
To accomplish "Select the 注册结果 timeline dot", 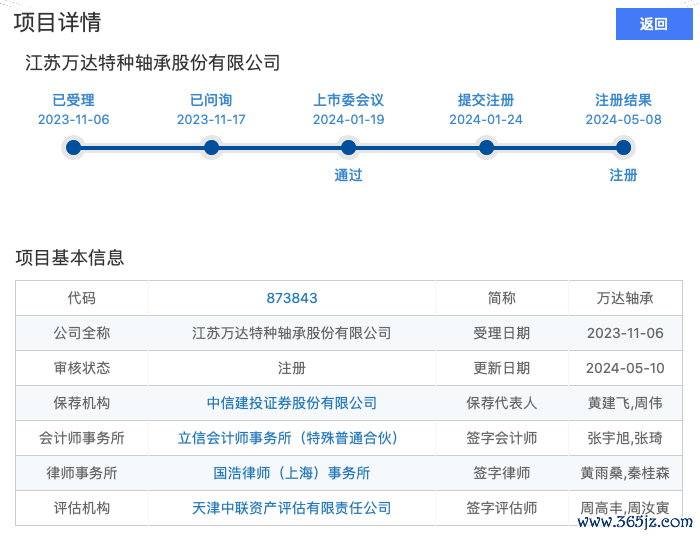I will (x=624, y=148).
